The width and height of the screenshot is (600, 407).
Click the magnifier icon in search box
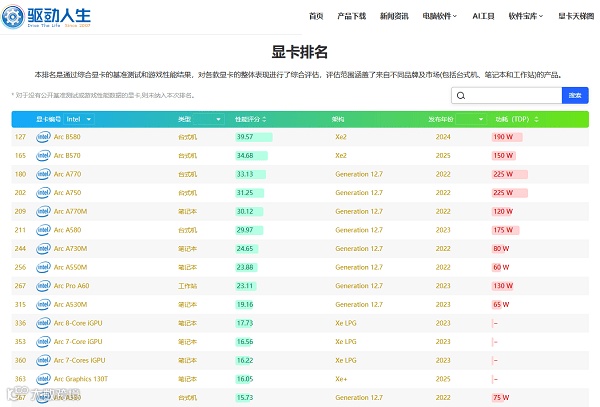point(461,96)
